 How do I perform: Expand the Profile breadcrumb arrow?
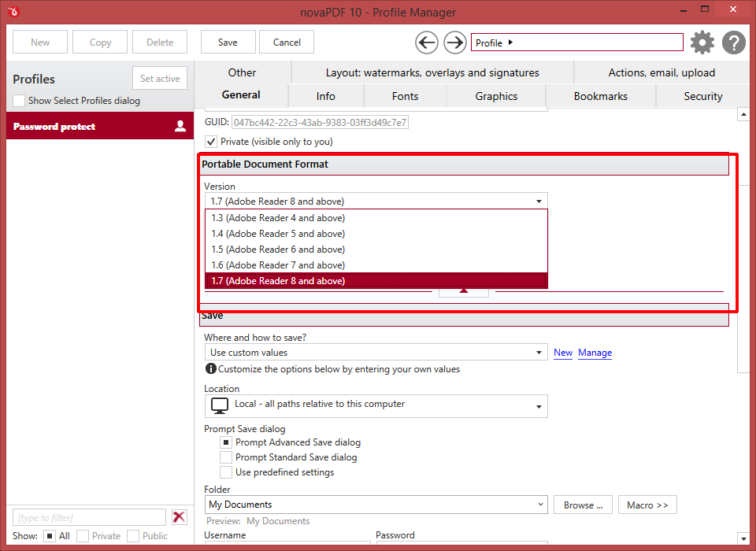(510, 43)
